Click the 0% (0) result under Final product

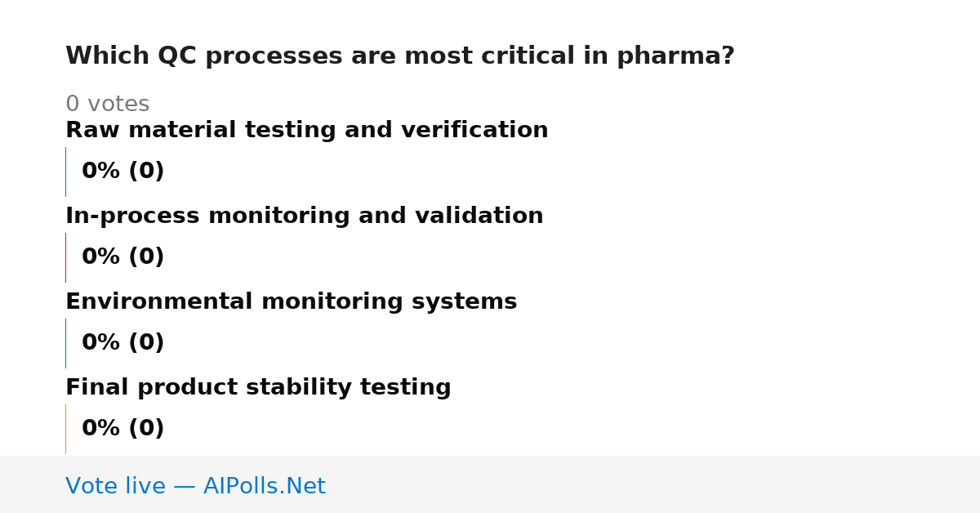tap(123, 429)
